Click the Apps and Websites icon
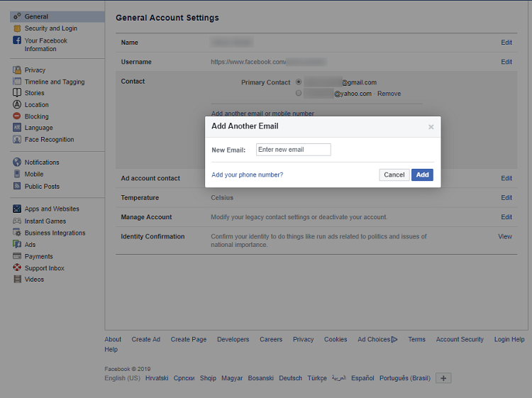Viewport: 532px width, 398px height. [17, 209]
